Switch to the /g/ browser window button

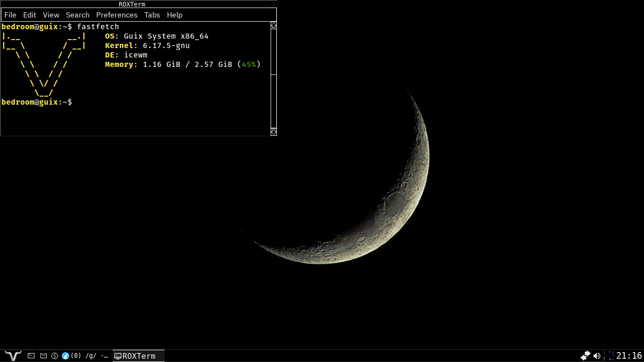pyautogui.click(x=90, y=356)
